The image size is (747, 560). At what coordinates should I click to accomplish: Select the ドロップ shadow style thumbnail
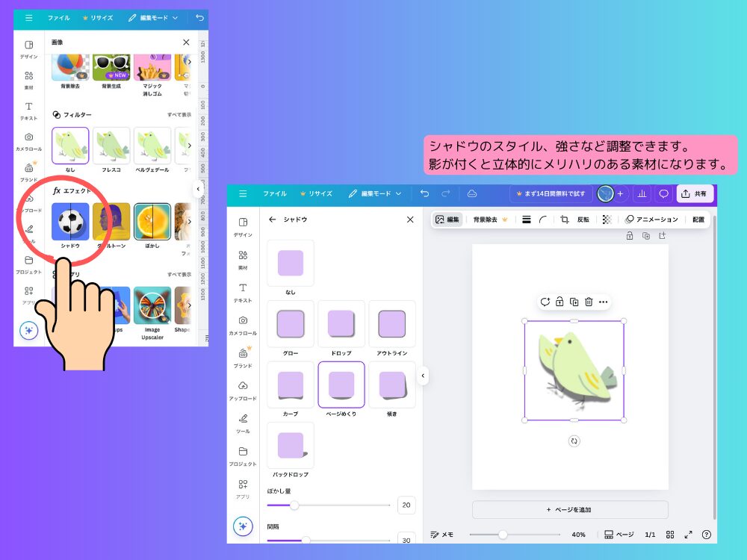coord(341,323)
